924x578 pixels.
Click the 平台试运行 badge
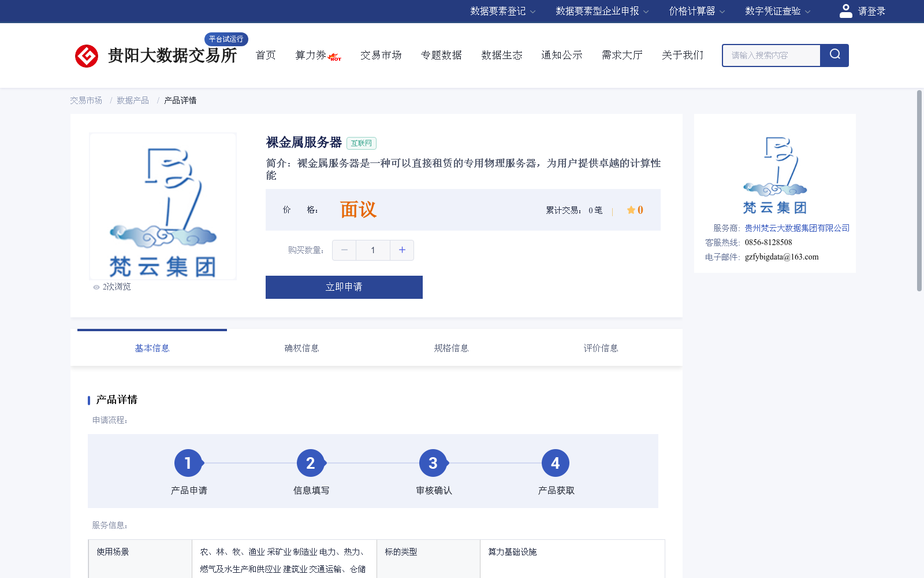(226, 39)
